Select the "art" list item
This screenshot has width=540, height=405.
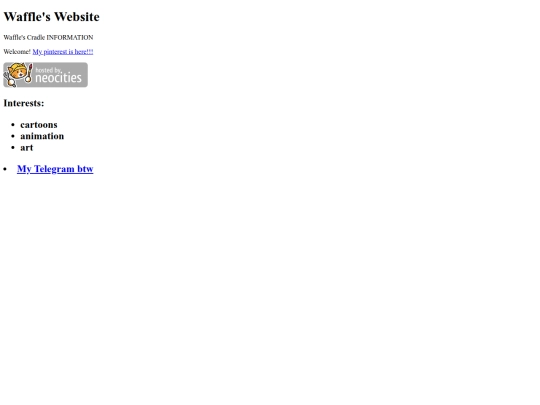coord(27,148)
